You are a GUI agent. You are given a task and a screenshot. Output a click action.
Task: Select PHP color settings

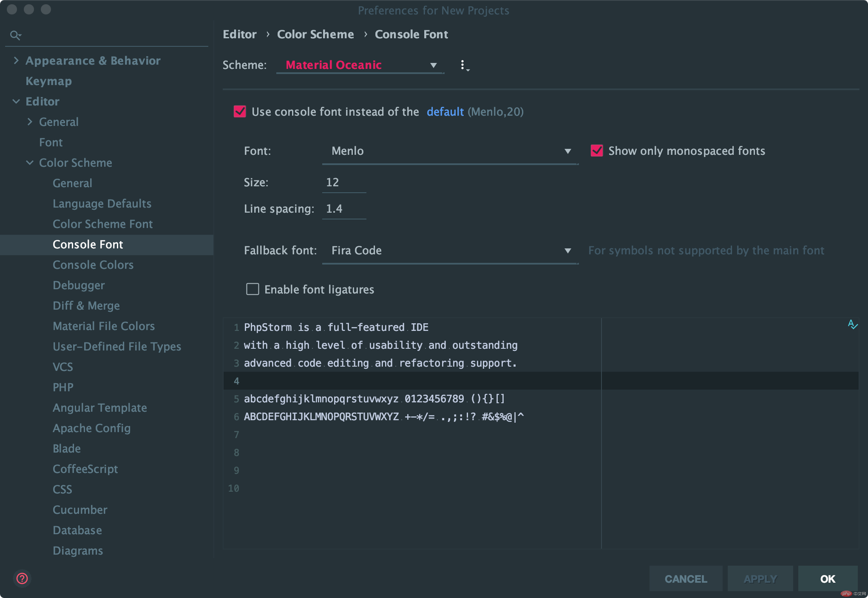point(63,387)
